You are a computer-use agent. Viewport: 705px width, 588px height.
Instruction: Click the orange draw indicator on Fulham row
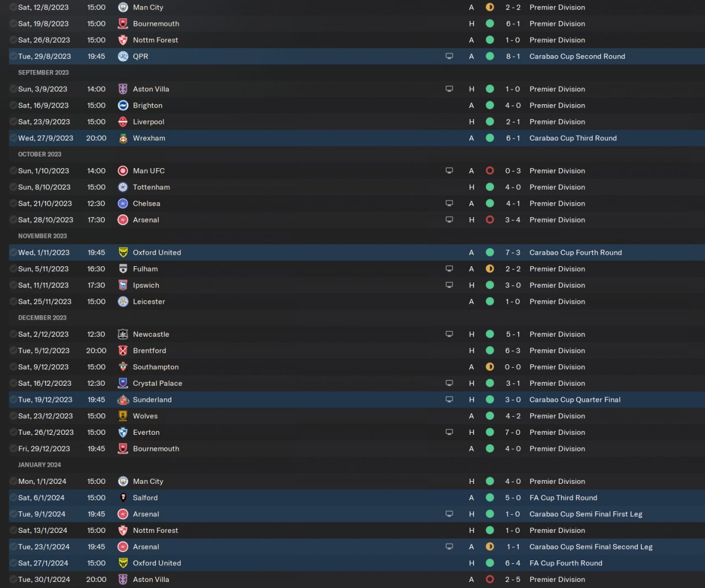[x=490, y=269]
